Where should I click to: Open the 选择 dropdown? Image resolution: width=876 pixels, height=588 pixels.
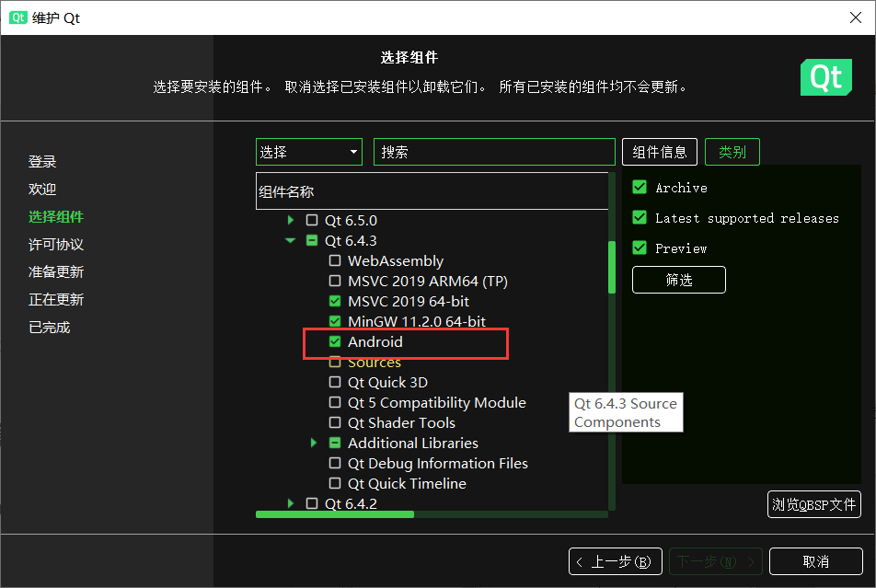pos(309,152)
